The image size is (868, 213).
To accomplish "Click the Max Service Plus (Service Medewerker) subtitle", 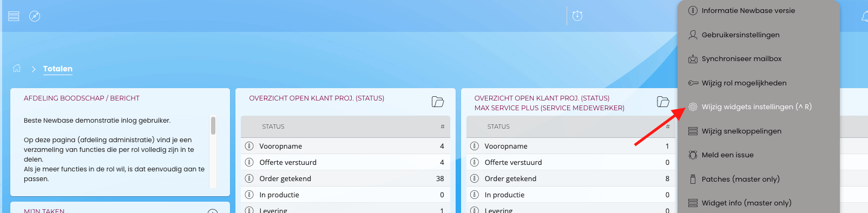I will coord(549,108).
